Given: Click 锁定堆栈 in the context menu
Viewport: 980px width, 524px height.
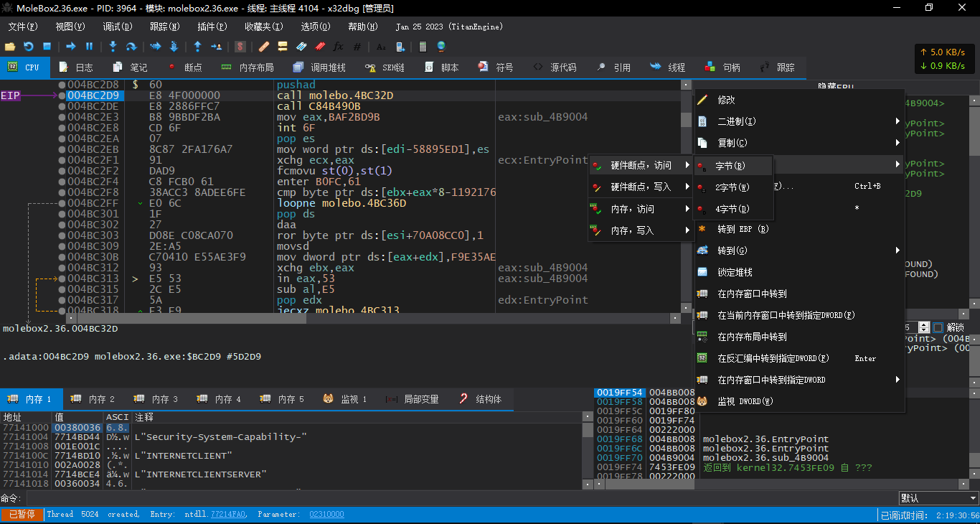Looking at the screenshot, I should tap(735, 272).
